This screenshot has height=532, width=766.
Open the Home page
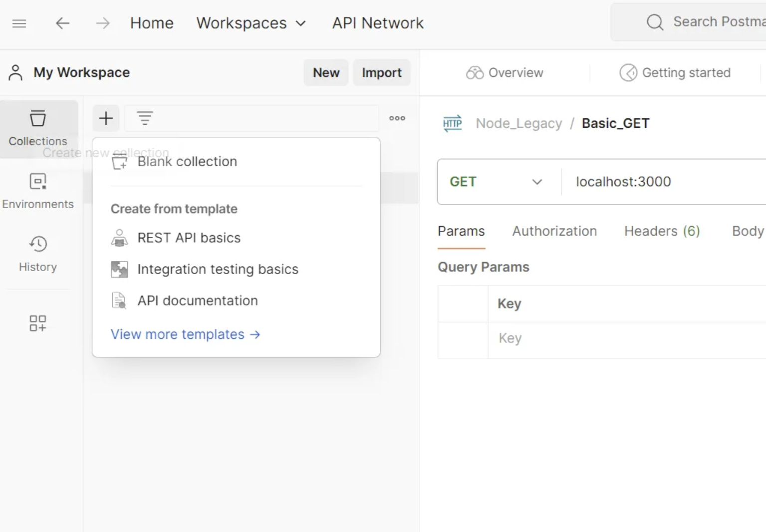coord(152,23)
